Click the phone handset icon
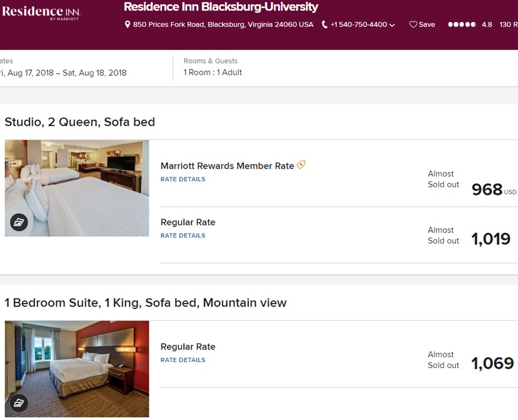The image size is (518, 420). click(x=325, y=25)
